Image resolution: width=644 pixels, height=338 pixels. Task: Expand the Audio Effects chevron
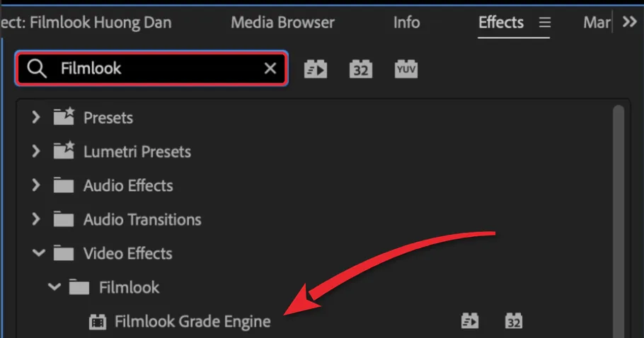[x=36, y=185]
